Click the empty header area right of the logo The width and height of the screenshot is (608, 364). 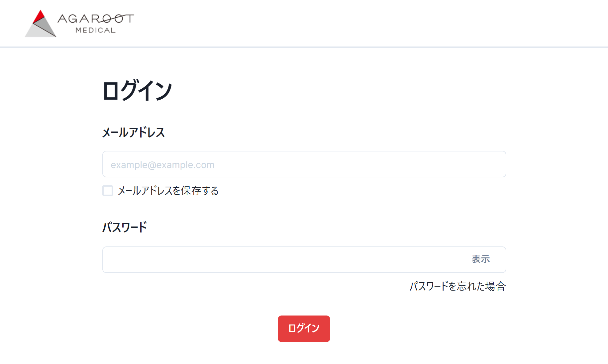coord(365,23)
